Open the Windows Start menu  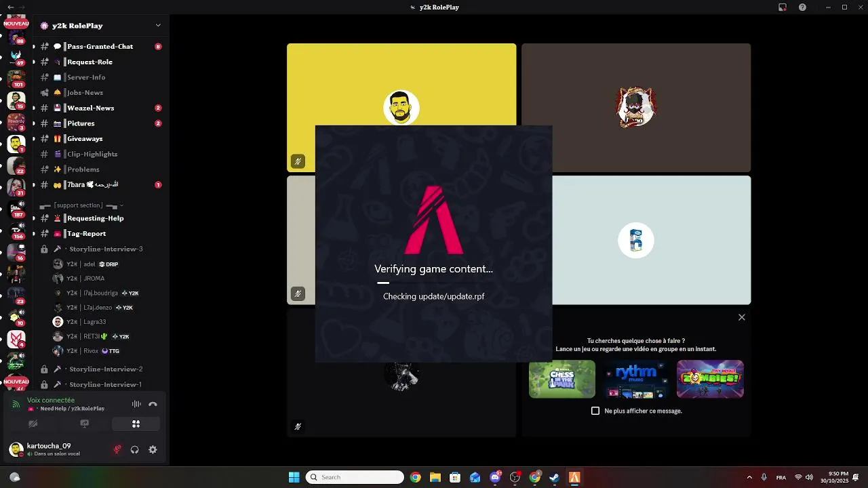click(x=294, y=477)
